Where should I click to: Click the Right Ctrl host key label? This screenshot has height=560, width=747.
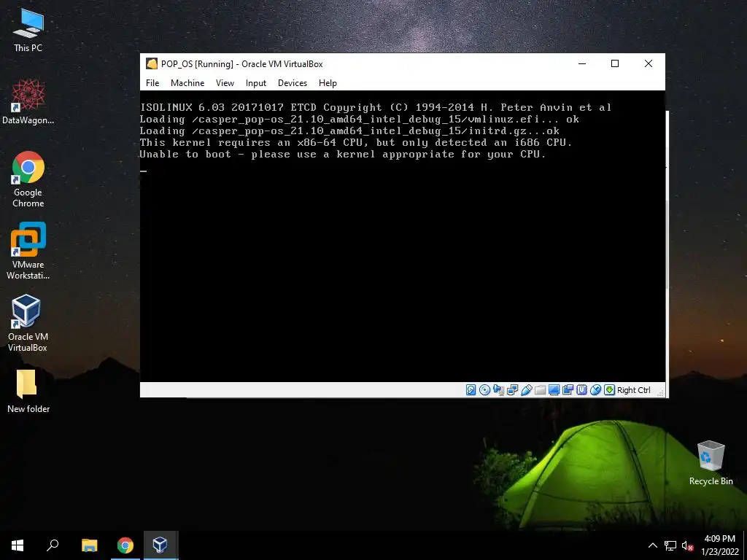(x=634, y=390)
